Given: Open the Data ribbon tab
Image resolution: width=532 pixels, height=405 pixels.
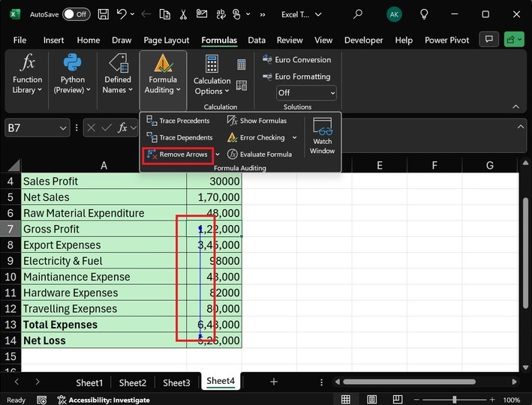Looking at the screenshot, I should click(x=257, y=40).
